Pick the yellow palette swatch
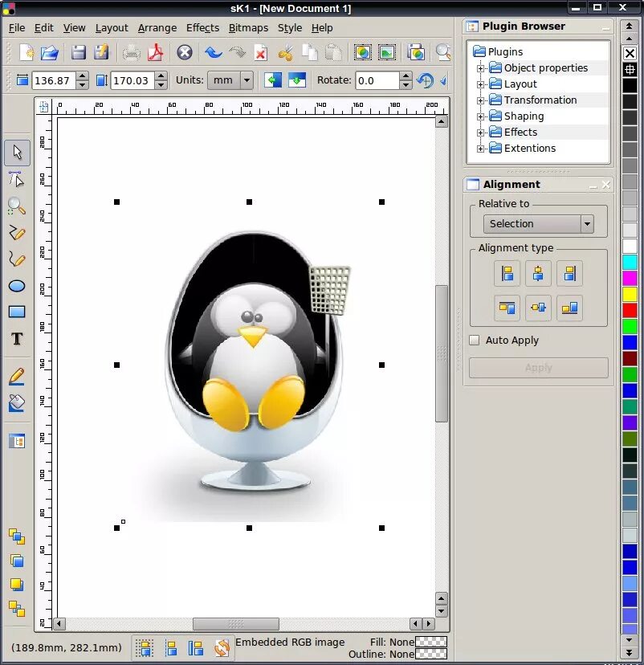 630,294
